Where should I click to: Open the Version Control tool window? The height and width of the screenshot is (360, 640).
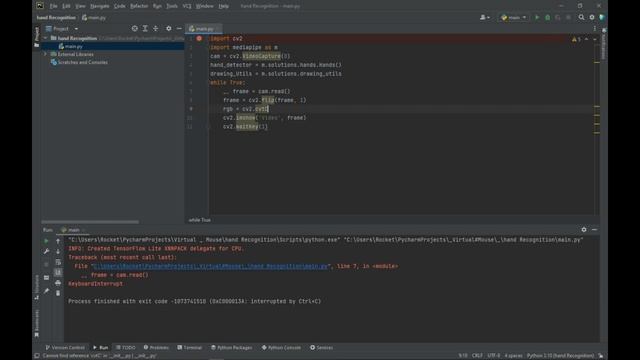65,348
